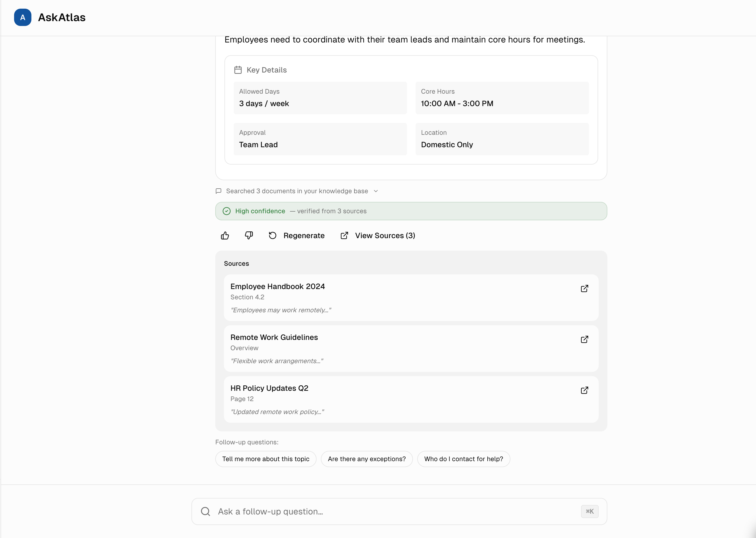Image resolution: width=756 pixels, height=538 pixels.
Task: Open View Sources (3)
Action: pyautogui.click(x=385, y=235)
